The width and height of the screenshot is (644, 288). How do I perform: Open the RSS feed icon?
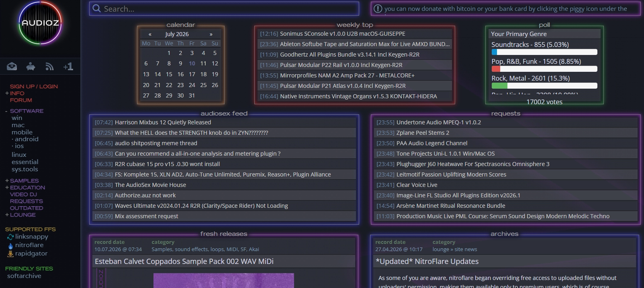pyautogui.click(x=49, y=67)
